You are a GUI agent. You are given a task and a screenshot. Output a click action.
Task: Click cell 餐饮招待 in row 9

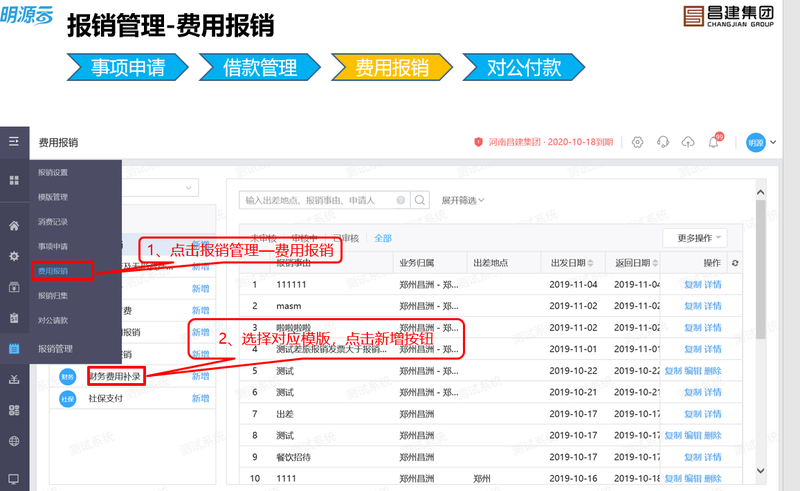coord(293,457)
